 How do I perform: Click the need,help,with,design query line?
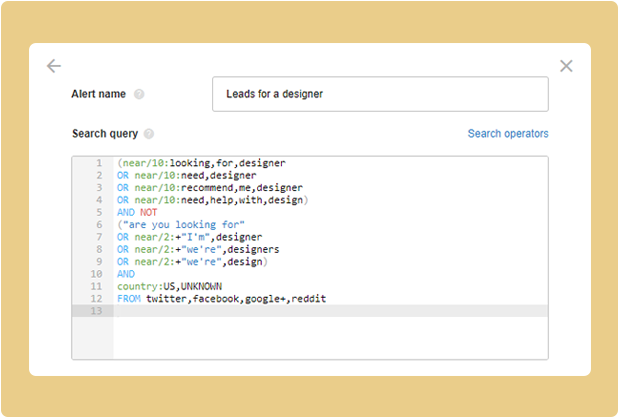[210, 200]
